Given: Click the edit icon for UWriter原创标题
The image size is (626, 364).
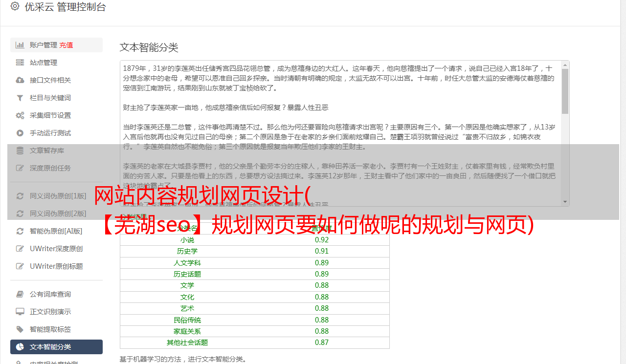Looking at the screenshot, I should [20, 266].
